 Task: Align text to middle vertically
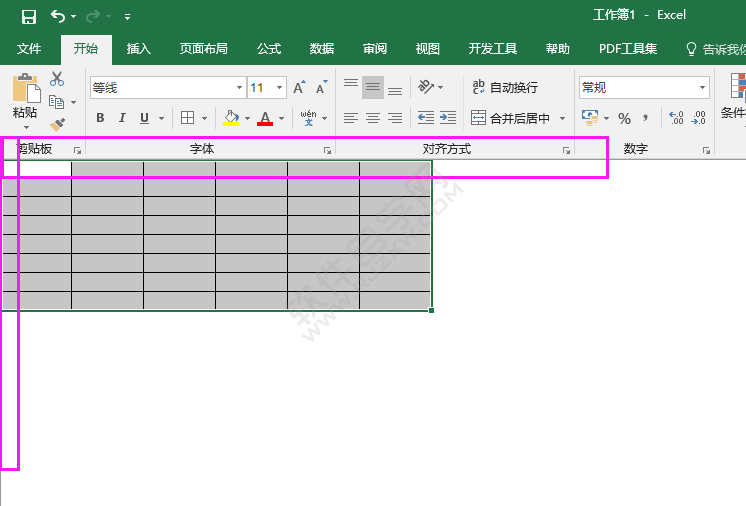click(373, 87)
